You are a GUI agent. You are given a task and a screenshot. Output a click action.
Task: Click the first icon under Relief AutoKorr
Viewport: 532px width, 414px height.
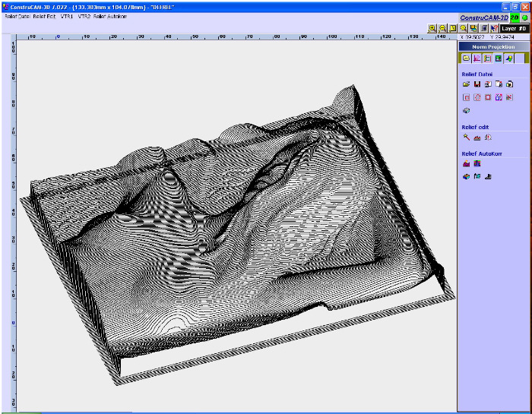tap(467, 163)
